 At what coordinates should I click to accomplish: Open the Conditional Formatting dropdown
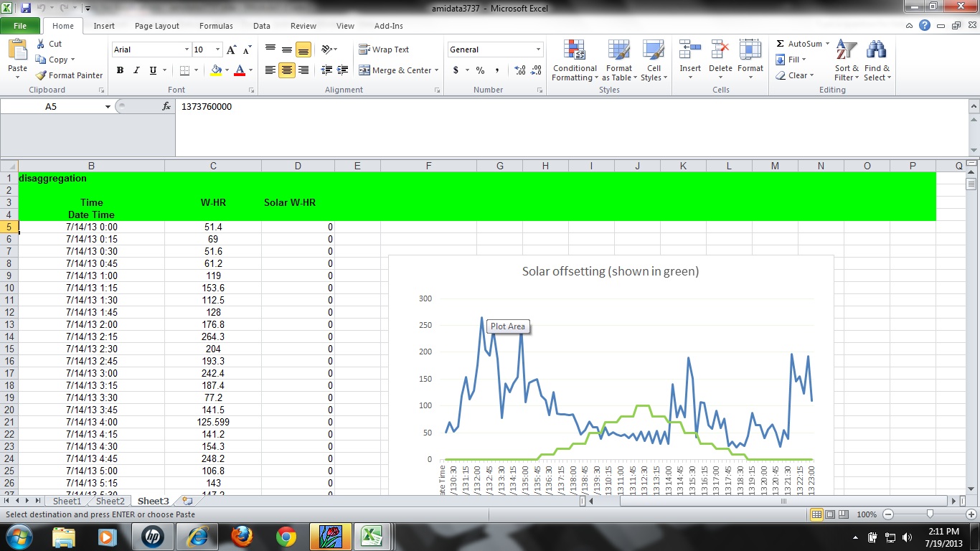574,61
